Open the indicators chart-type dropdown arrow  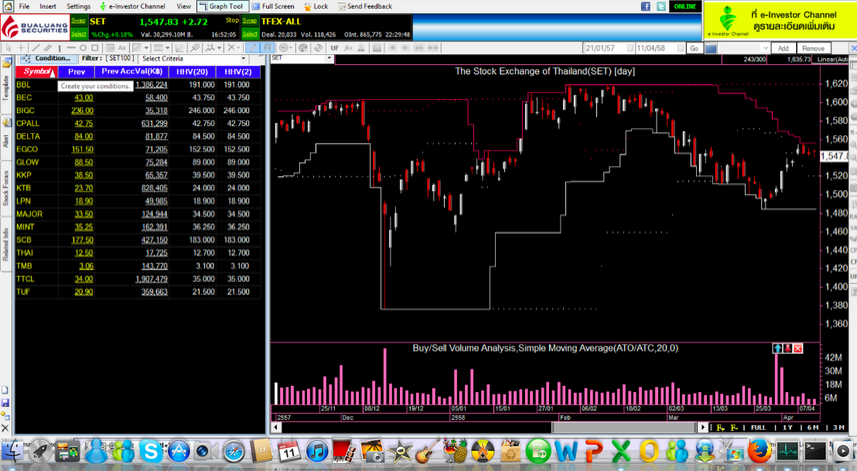click(220, 48)
